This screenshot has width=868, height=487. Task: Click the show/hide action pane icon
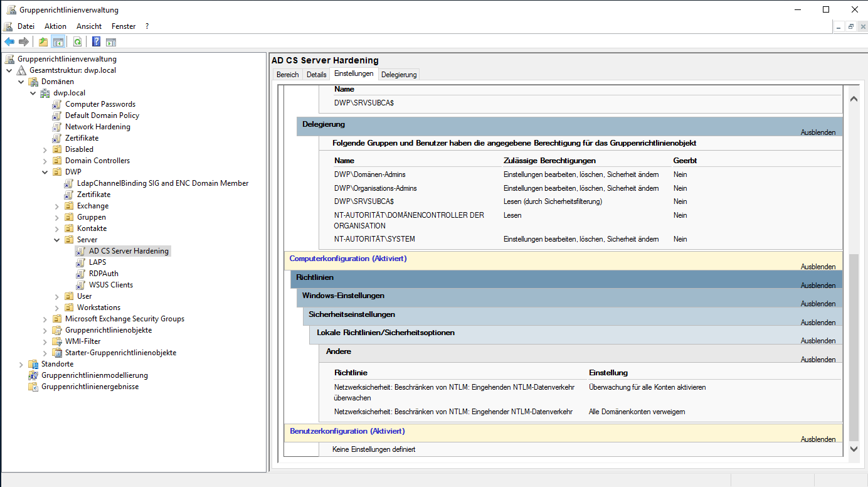coord(111,42)
